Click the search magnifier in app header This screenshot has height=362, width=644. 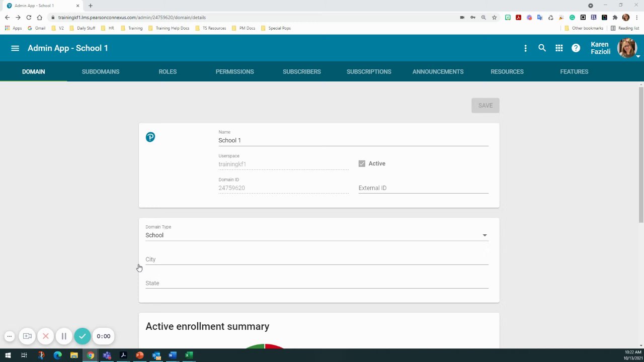pyautogui.click(x=542, y=48)
